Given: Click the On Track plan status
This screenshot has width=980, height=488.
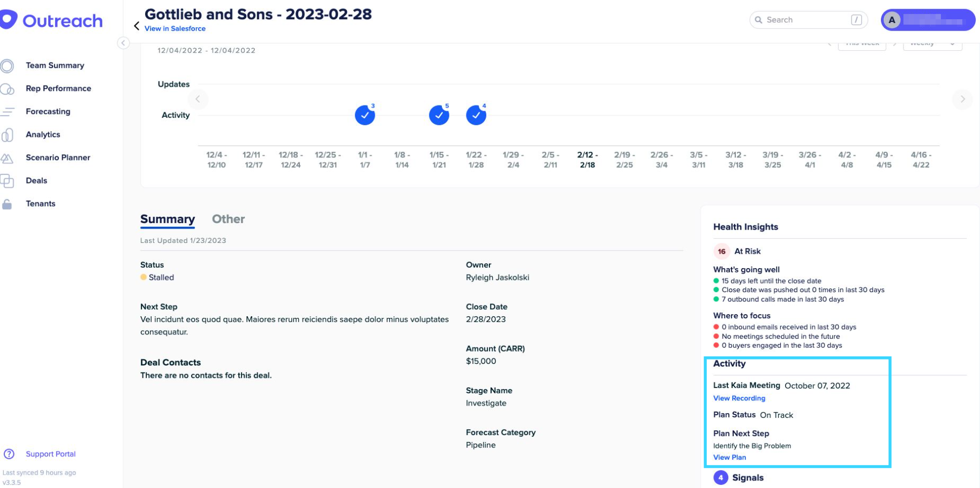Looking at the screenshot, I should (777, 415).
